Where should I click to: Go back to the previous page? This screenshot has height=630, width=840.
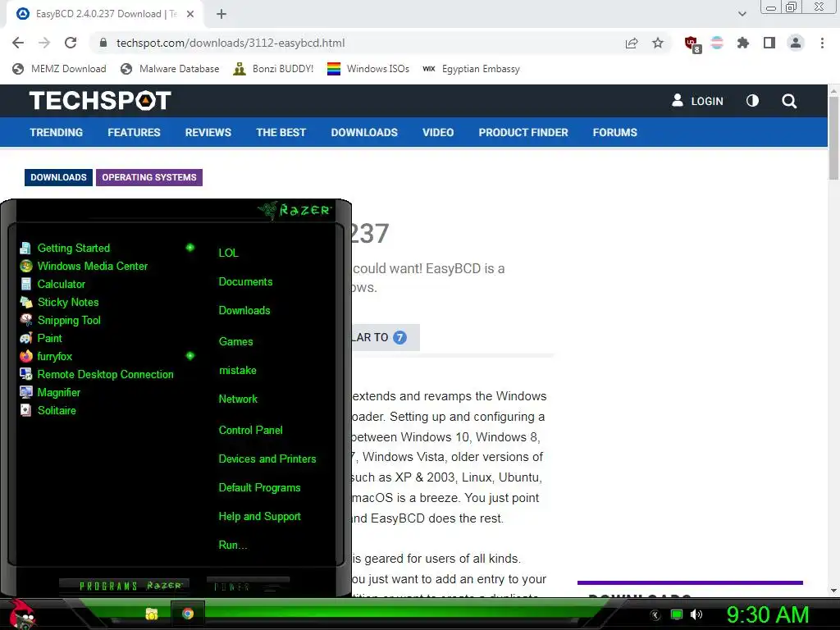click(18, 43)
